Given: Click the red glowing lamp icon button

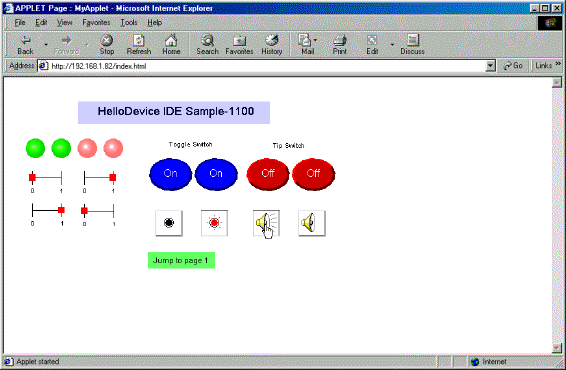Looking at the screenshot, I should pyautogui.click(x=214, y=223).
